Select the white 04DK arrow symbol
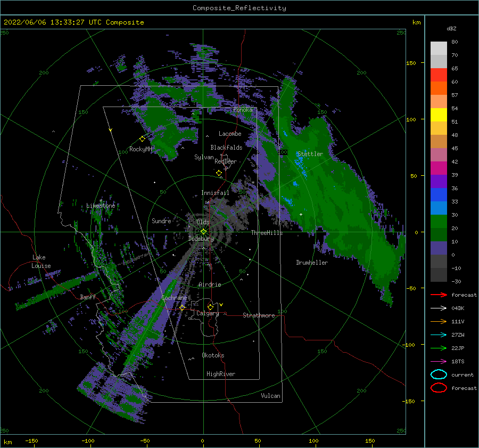Screen dimensions: 479x448 click(x=439, y=308)
